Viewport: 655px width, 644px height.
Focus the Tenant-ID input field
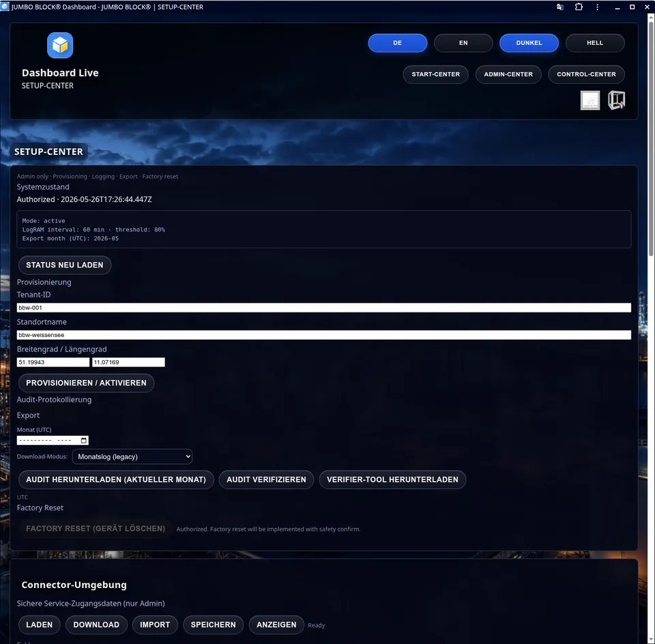323,308
